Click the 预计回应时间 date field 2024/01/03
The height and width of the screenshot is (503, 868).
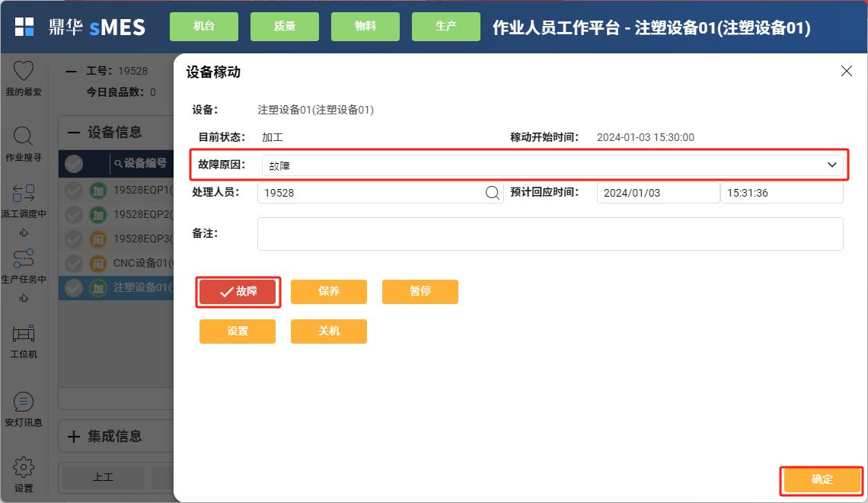[658, 193]
